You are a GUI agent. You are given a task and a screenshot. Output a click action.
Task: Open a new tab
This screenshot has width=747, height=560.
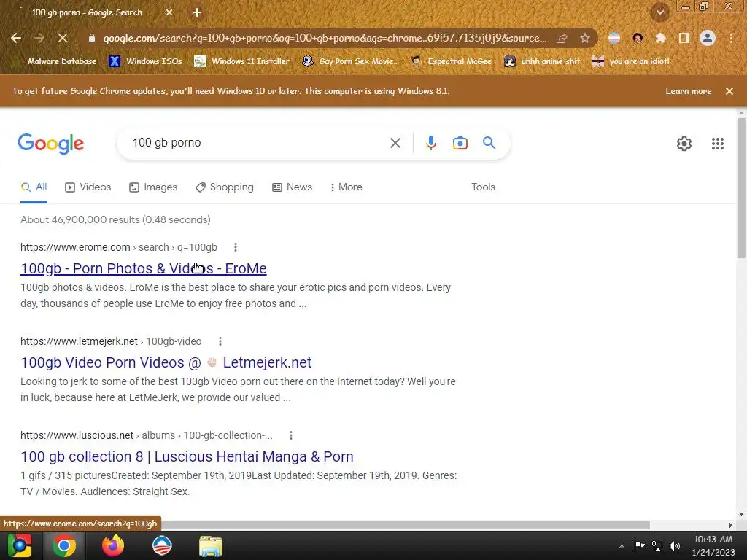(x=197, y=12)
